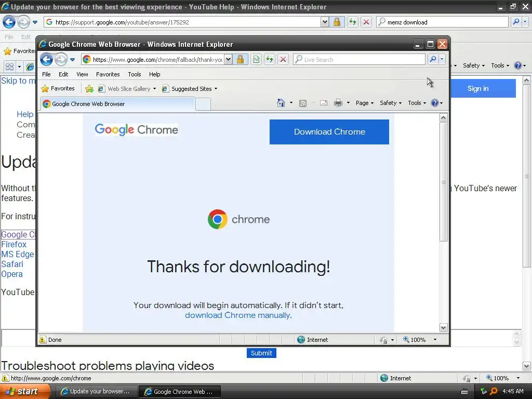
Task: Open Favorites star button in front window
Action: coord(58,88)
